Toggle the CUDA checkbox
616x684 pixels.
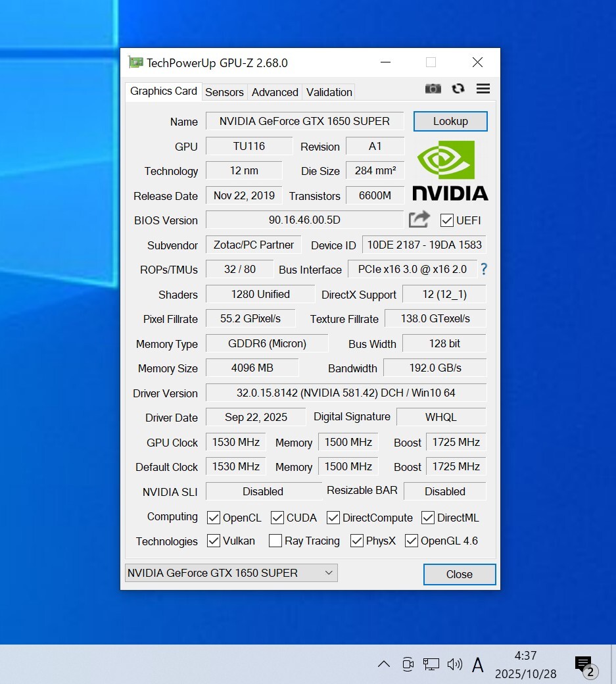pos(277,518)
